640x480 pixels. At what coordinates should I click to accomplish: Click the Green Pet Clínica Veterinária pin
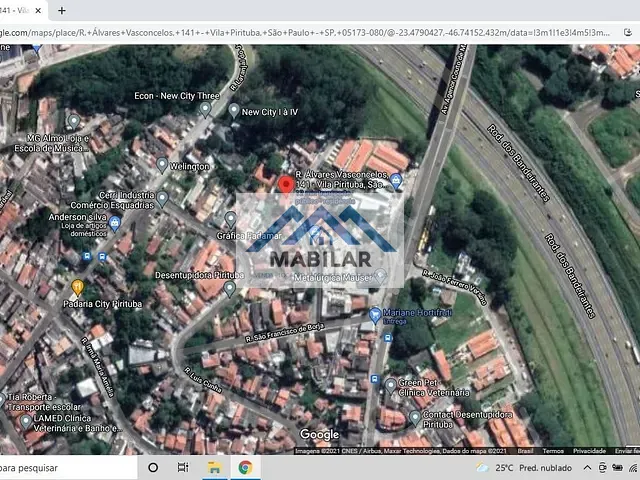click(391, 384)
